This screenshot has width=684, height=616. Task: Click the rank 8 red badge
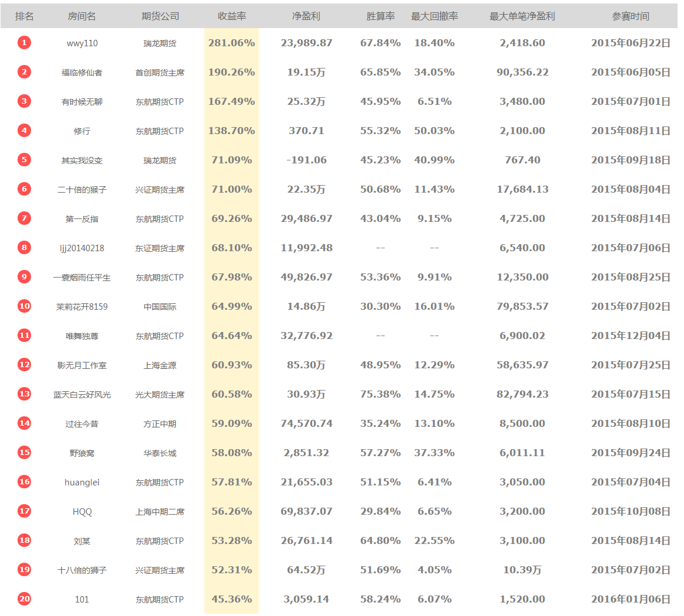[25, 248]
